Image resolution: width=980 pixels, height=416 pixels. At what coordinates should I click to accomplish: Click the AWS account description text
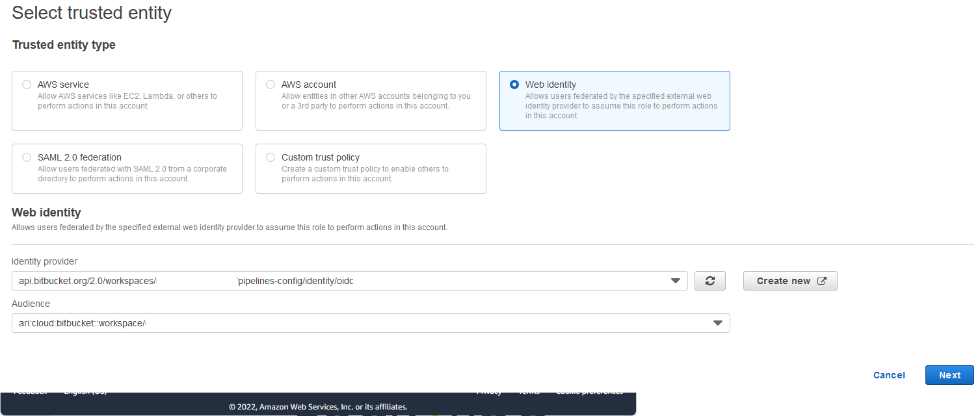point(376,101)
